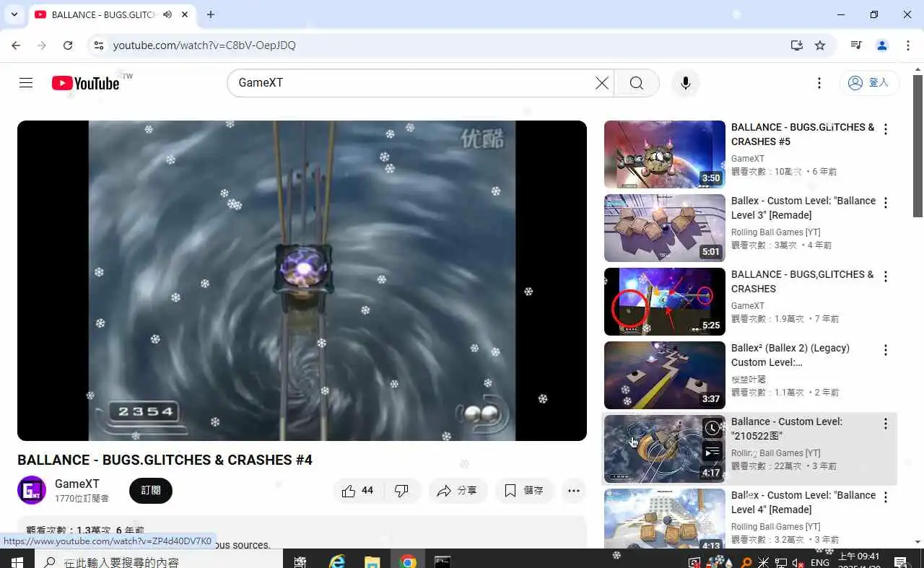Viewport: 924px width, 568px height.
Task: Open more actions under the video
Action: click(x=574, y=491)
